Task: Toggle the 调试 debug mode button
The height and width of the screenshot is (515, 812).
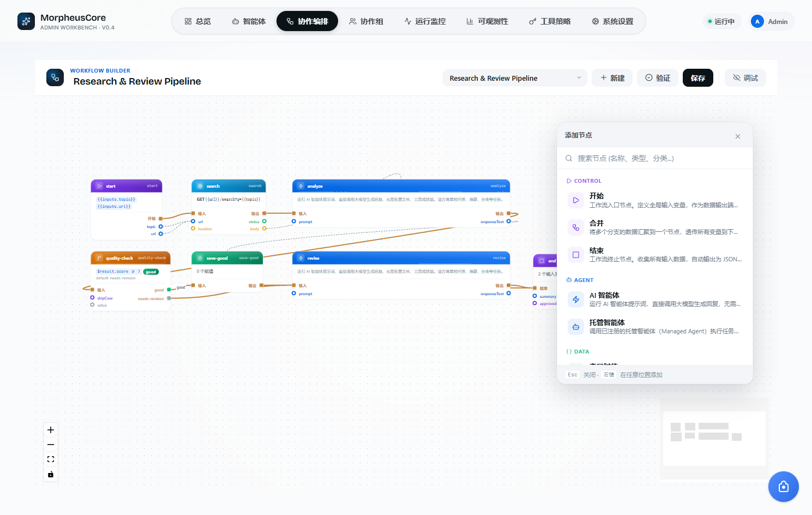Action: point(745,78)
